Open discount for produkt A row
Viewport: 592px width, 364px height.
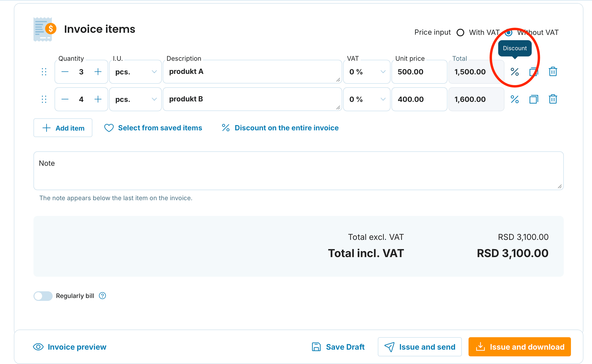[514, 72]
